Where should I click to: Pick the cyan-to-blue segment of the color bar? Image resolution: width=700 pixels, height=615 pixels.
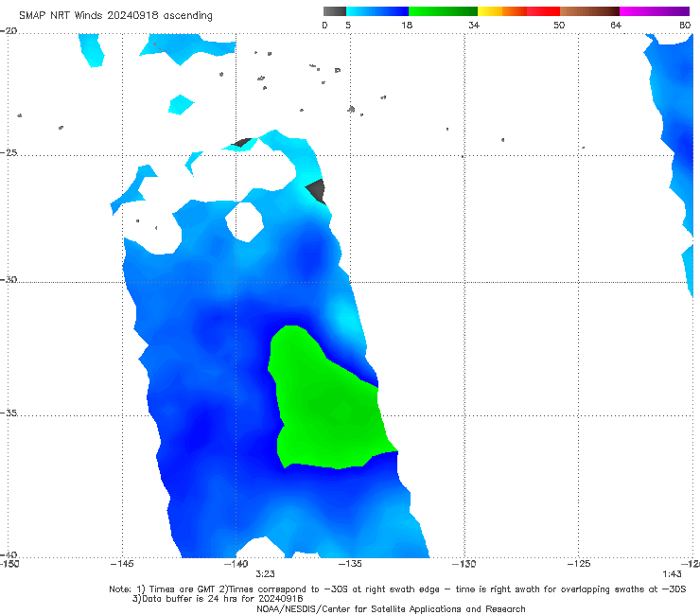(x=377, y=11)
